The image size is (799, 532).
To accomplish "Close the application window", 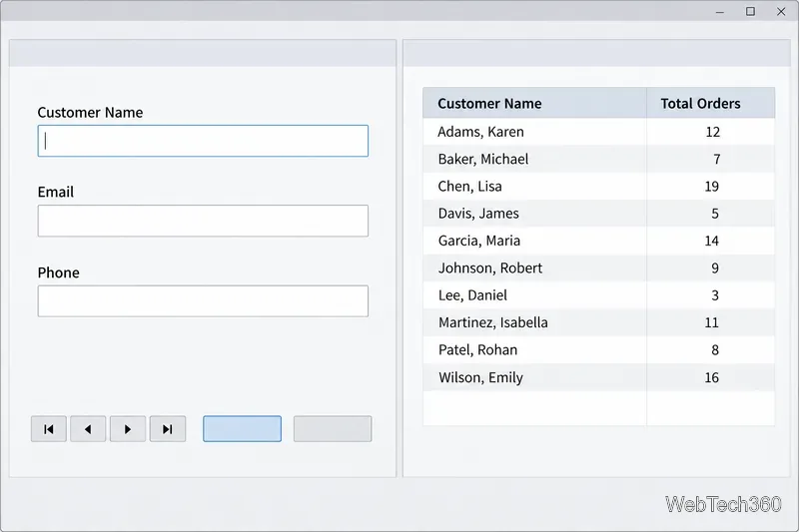I will tap(781, 11).
